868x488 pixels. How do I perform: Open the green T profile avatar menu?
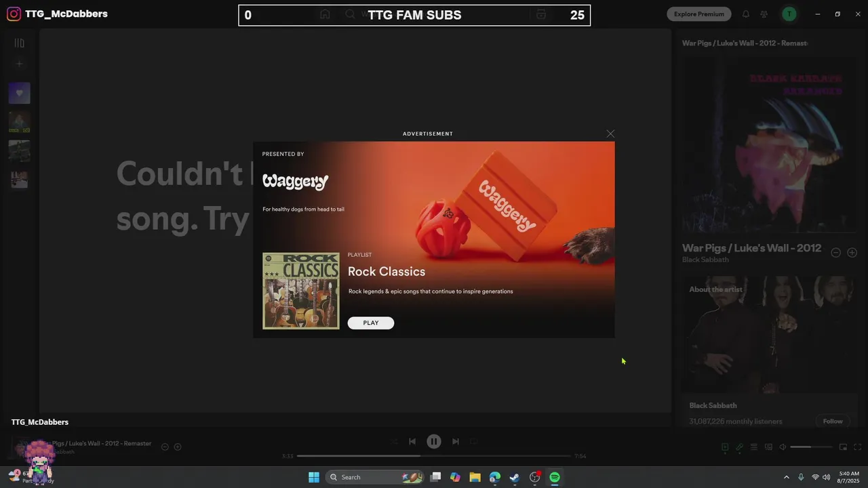point(789,14)
